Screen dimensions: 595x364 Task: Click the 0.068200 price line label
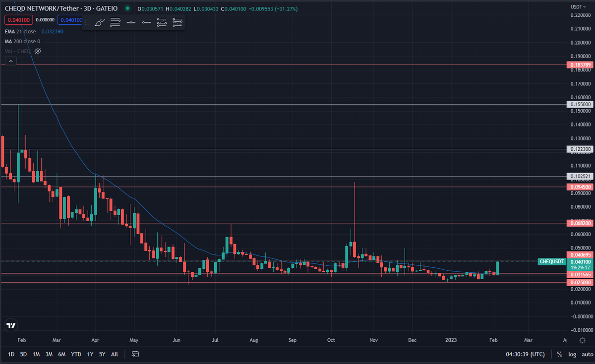pos(579,223)
